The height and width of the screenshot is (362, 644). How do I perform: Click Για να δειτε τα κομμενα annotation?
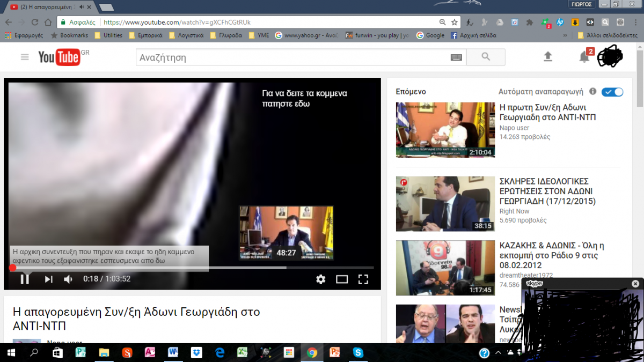coord(304,98)
